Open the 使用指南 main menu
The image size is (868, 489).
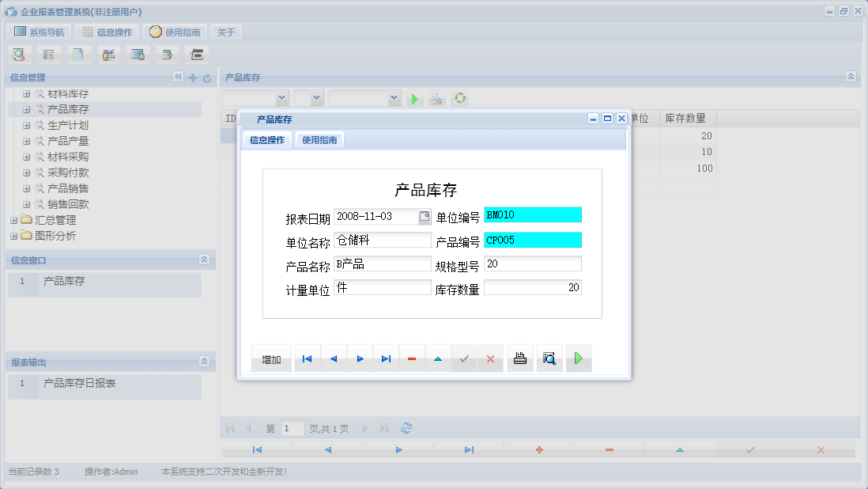175,32
